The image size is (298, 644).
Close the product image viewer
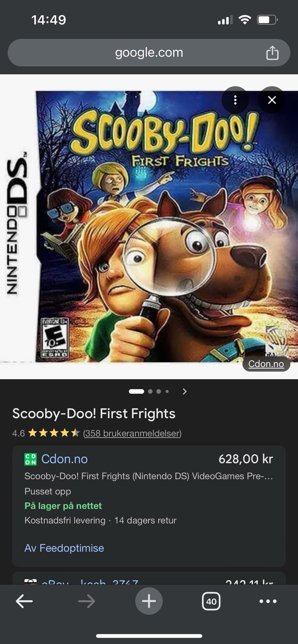point(272,100)
